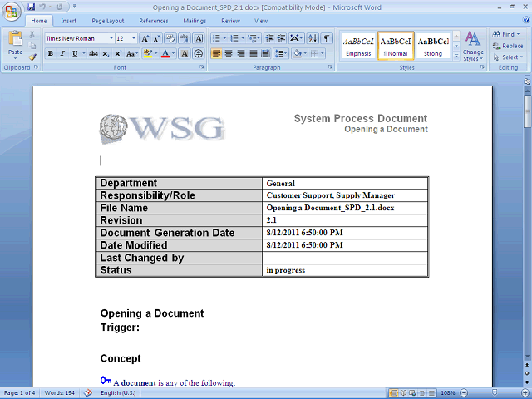Click the vertical scrollbar thumb

[x=527, y=112]
